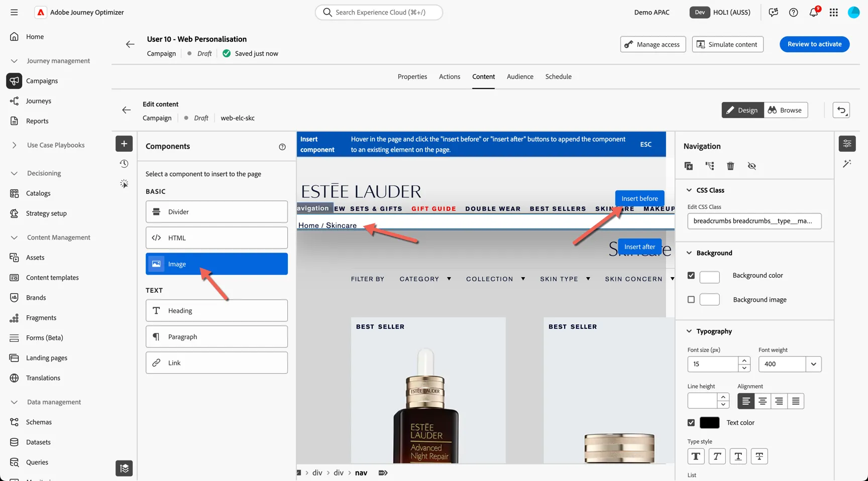
Task: Open the app switcher grid icon
Action: pyautogui.click(x=833, y=12)
